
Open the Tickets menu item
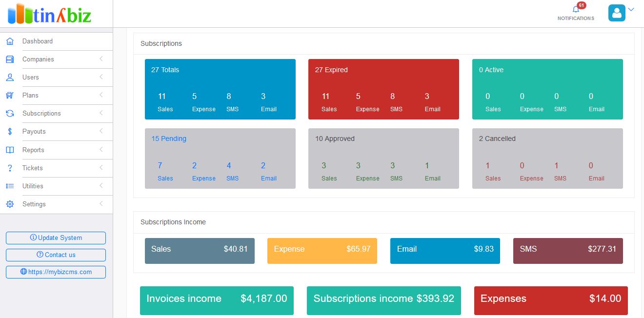click(33, 168)
